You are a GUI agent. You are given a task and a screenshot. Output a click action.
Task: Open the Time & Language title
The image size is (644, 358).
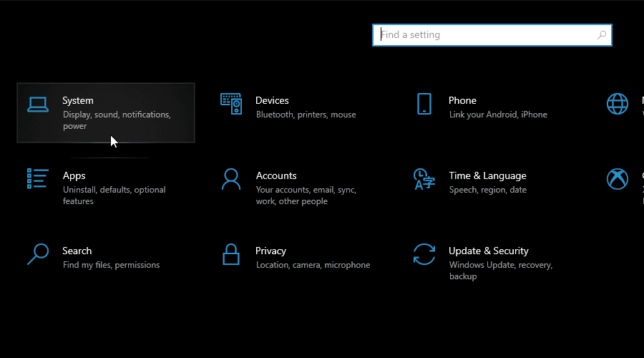[x=487, y=176]
